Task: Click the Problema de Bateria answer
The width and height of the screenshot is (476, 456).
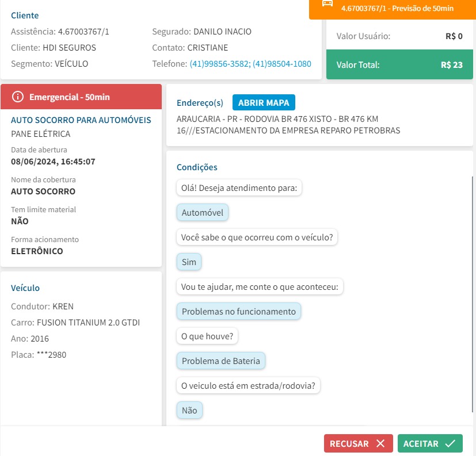Action: (x=220, y=361)
